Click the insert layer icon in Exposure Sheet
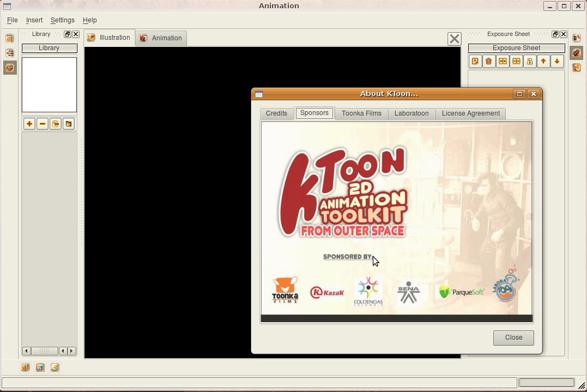The width and height of the screenshot is (587, 392). click(475, 62)
